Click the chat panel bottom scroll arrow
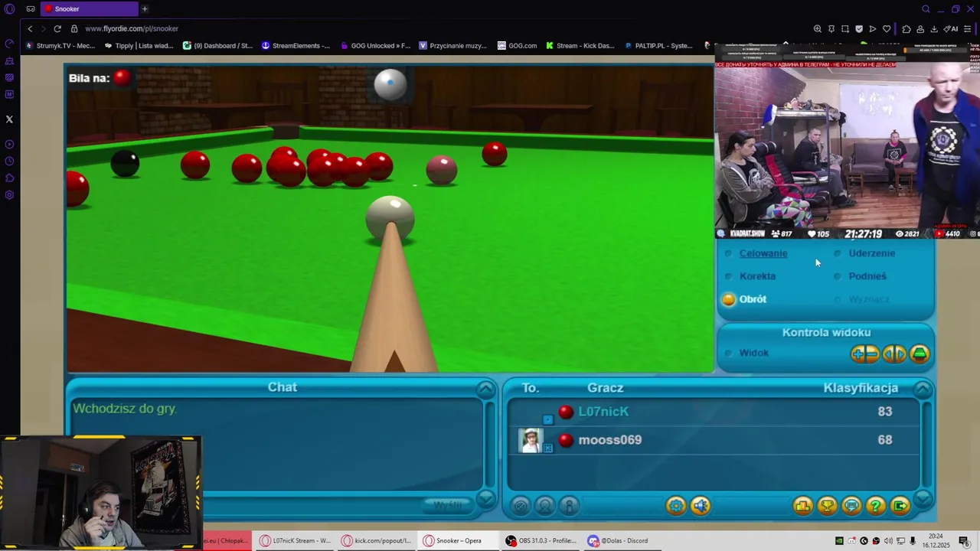The image size is (980, 551). point(486,500)
